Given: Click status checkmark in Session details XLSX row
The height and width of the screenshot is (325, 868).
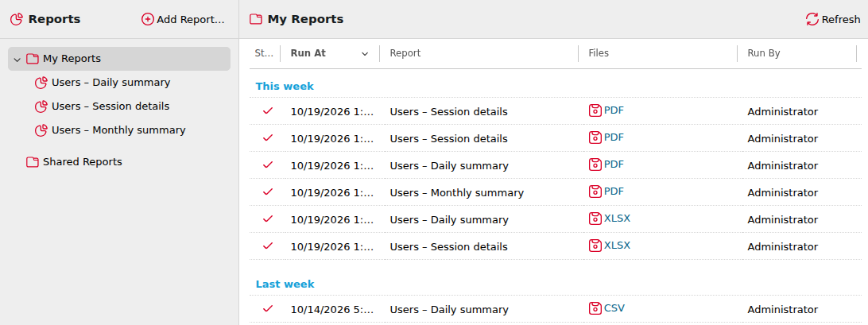Looking at the screenshot, I should click(x=268, y=246).
